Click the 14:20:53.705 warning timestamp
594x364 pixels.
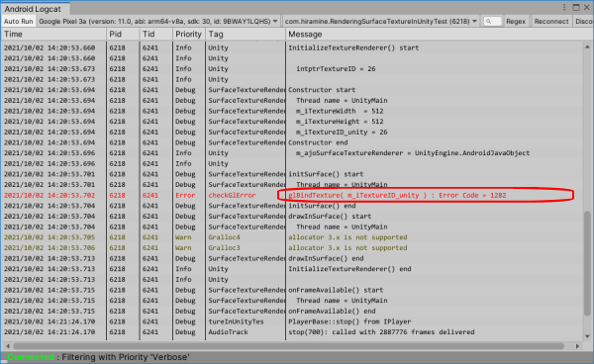point(49,237)
